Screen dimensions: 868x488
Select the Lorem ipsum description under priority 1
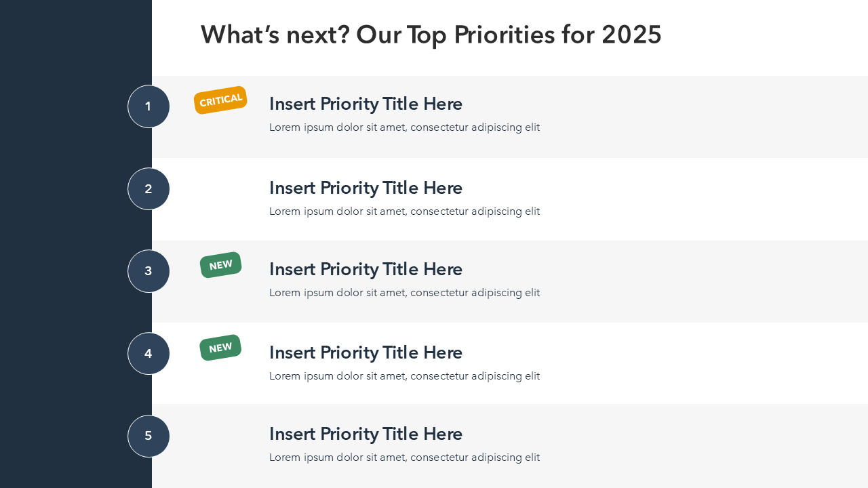click(404, 127)
